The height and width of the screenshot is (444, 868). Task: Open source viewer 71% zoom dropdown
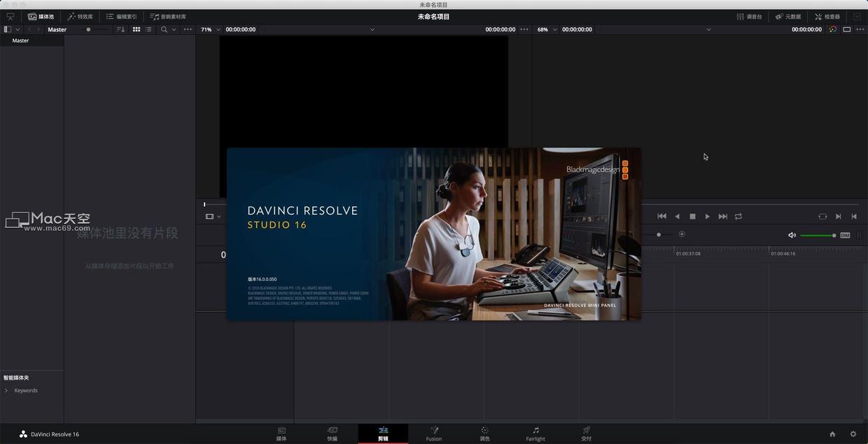click(x=218, y=29)
